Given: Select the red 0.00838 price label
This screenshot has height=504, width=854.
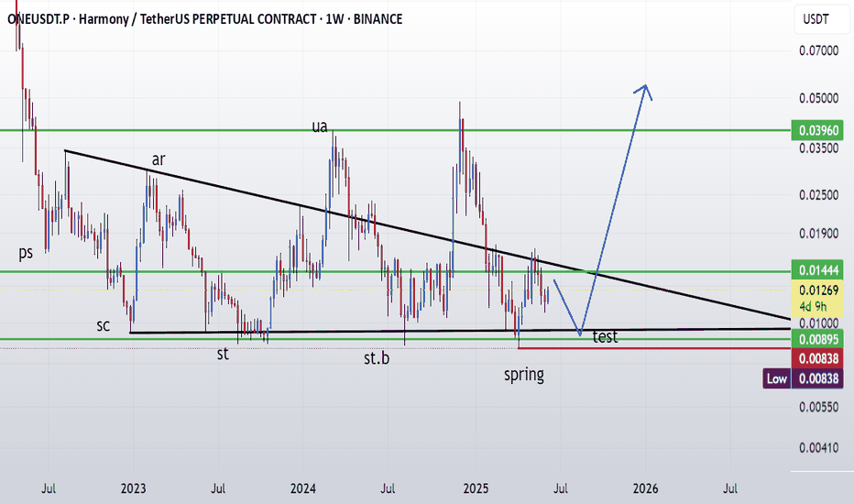Looking at the screenshot, I should coord(817,358).
